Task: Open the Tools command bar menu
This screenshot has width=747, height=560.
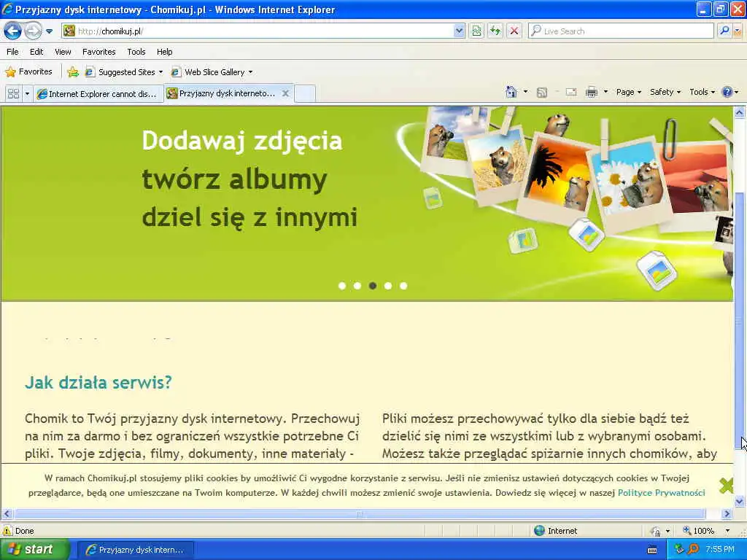Action: coord(703,92)
